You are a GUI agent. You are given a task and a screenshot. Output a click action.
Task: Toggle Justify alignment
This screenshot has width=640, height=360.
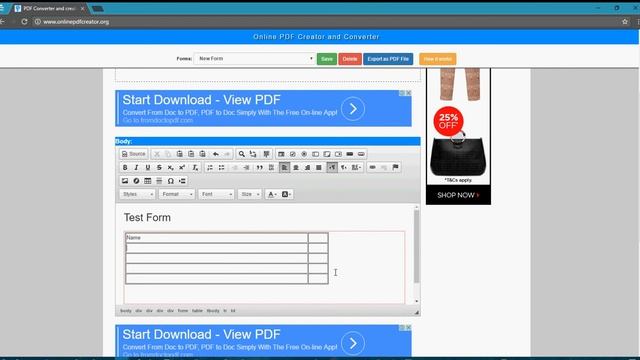[x=319, y=167]
